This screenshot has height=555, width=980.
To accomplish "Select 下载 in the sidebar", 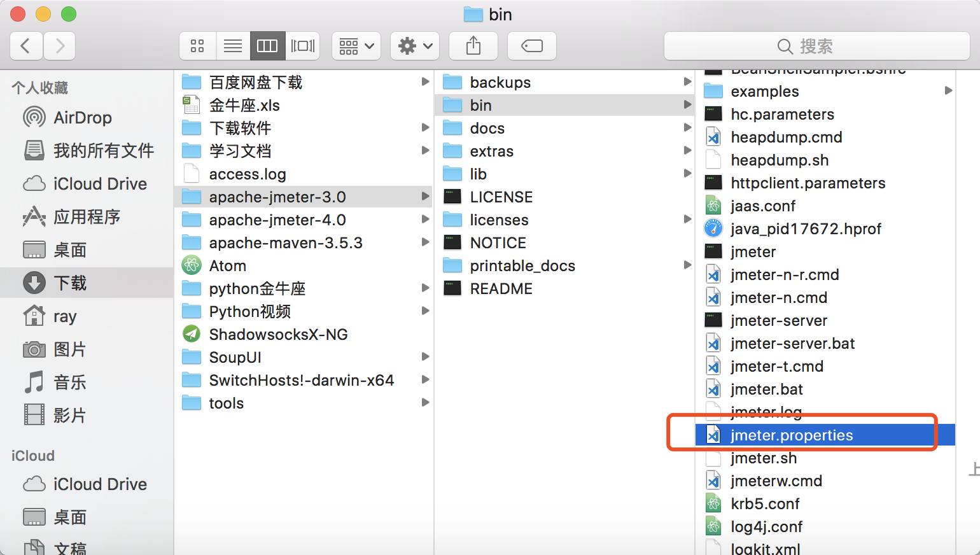I will point(87,283).
